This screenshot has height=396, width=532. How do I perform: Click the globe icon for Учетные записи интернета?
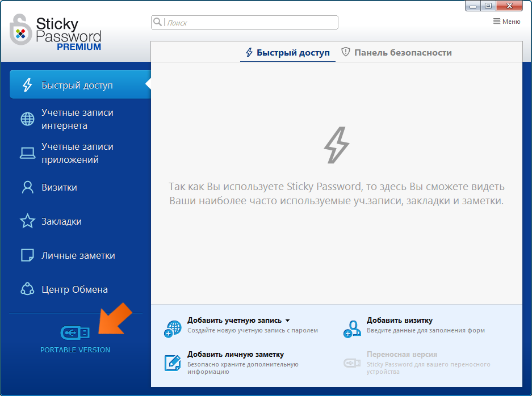point(27,119)
